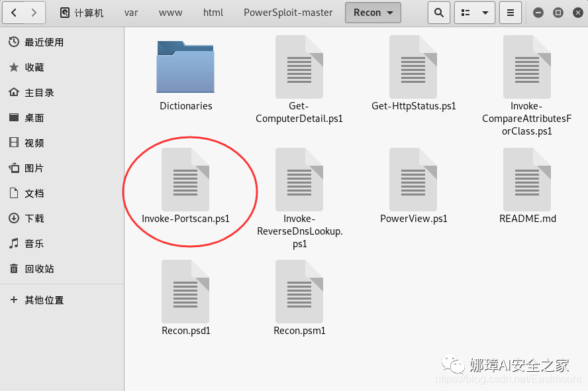Open the hamburger menu button
The image size is (588, 391).
click(511, 13)
